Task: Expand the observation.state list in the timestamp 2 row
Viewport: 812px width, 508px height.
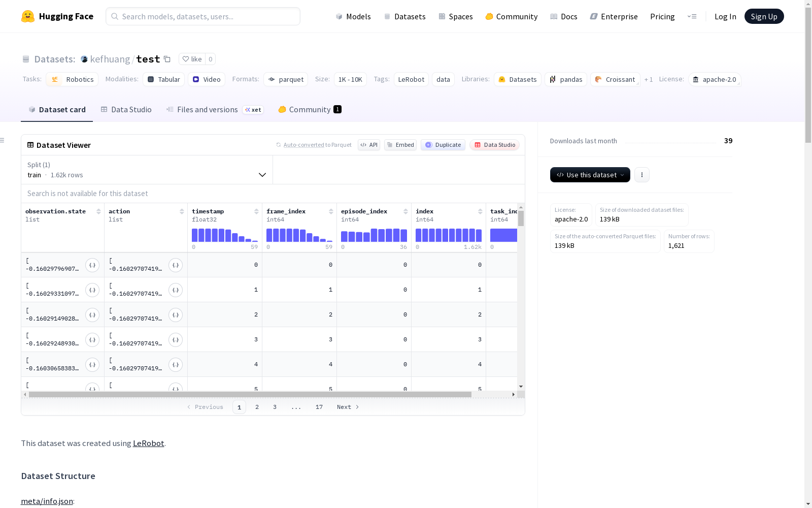Action: tap(92, 315)
